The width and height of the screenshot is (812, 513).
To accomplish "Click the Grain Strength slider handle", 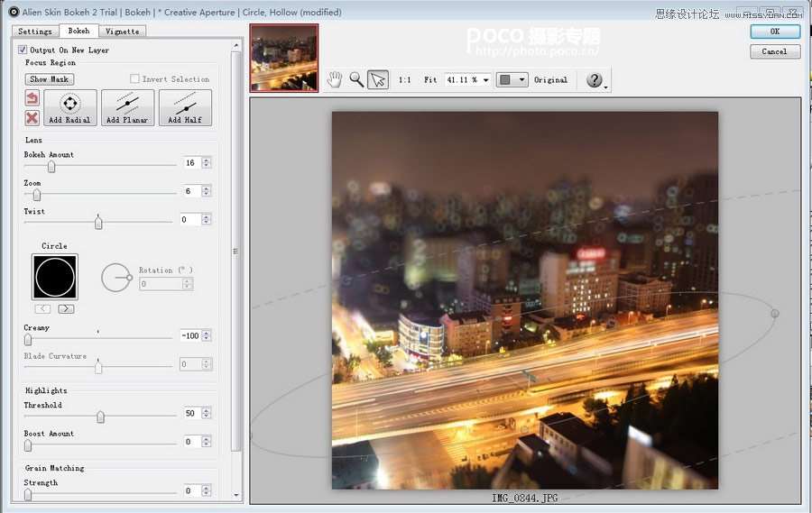I will tap(28, 495).
